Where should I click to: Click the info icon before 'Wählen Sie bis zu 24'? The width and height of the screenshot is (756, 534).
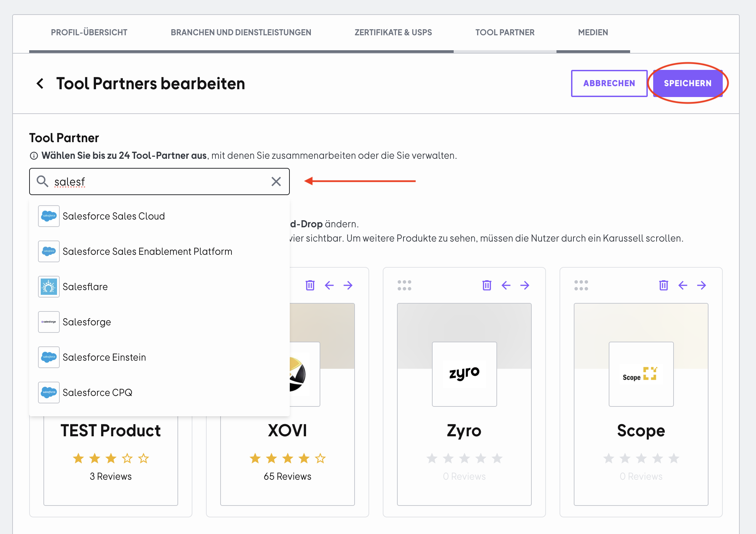(x=34, y=156)
